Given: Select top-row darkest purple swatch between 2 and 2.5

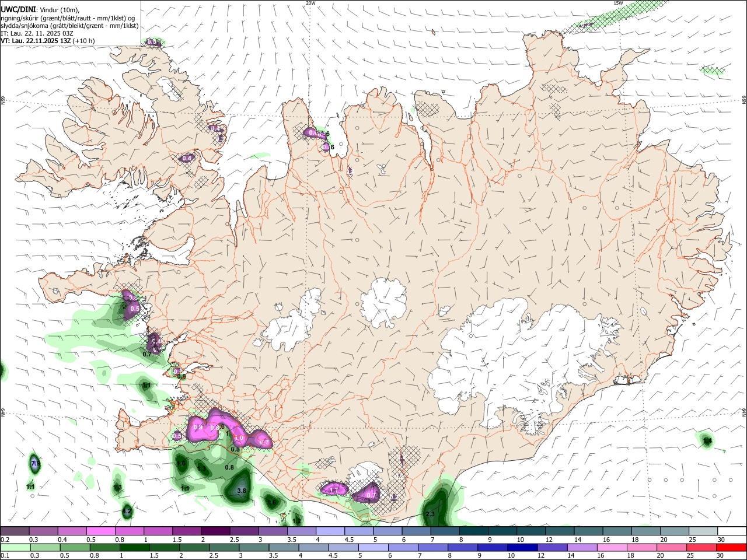Looking at the screenshot, I should (215, 531).
